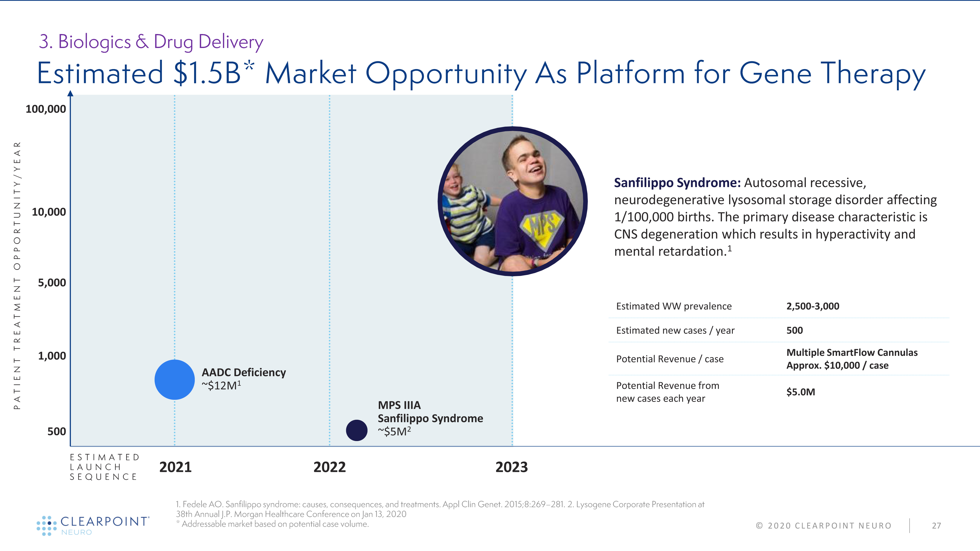Click the AADC Deficiency label text
Screen dimensions: 980x551
pos(244,372)
